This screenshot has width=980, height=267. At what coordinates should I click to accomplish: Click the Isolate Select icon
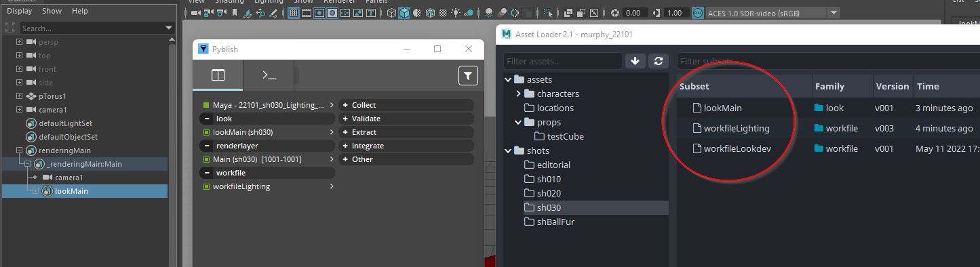pyautogui.click(x=548, y=13)
